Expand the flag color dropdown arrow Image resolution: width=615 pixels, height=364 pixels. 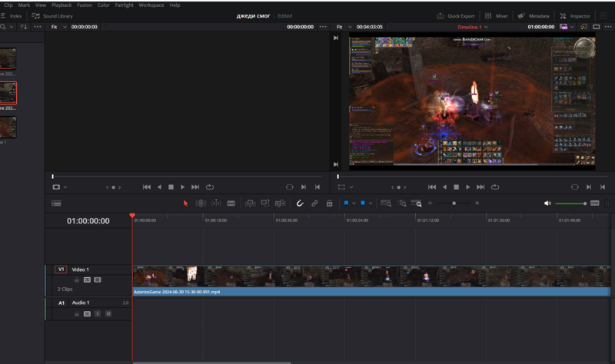tap(354, 204)
